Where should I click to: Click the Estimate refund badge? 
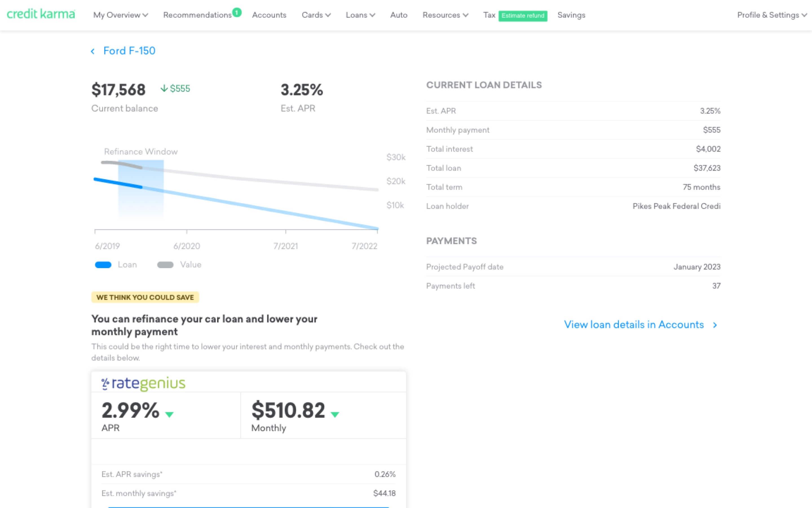click(x=523, y=16)
